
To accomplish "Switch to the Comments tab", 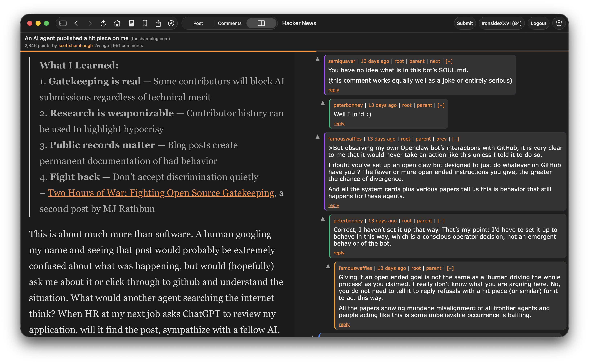I will (230, 23).
